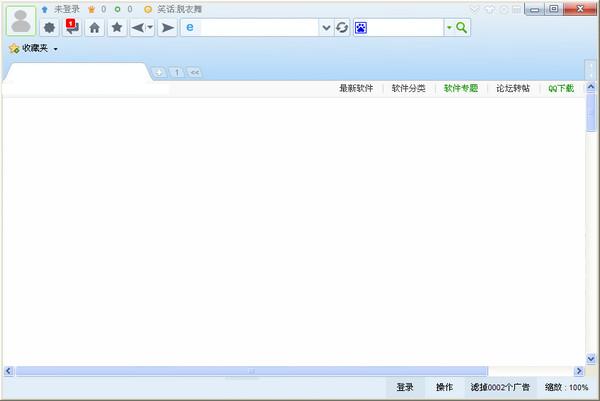Image resolution: width=600 pixels, height=401 pixels.
Task: Click the horizontal scrollbar right arrow
Action: [x=579, y=371]
